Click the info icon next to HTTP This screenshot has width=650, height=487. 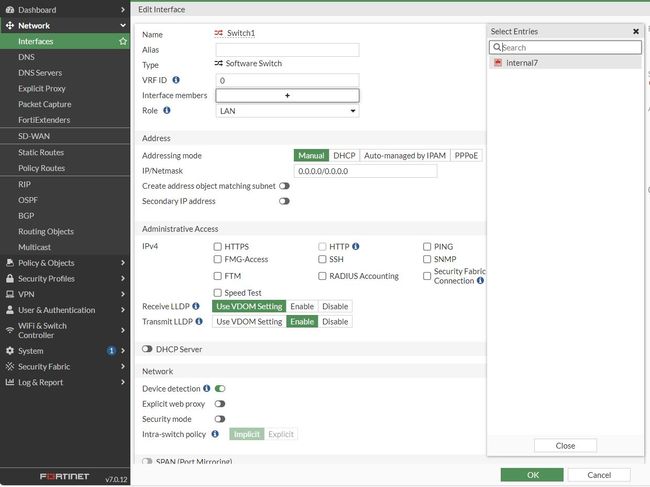tap(356, 246)
